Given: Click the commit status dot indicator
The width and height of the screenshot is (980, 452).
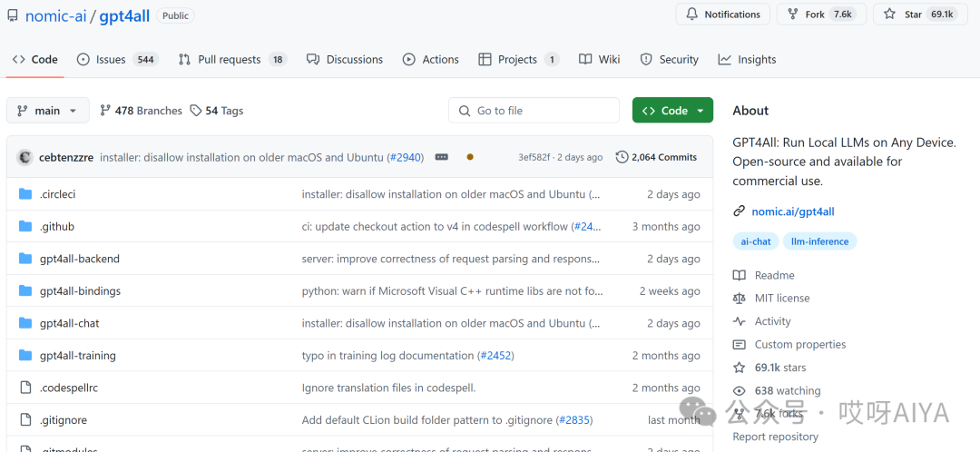Looking at the screenshot, I should pos(470,158).
